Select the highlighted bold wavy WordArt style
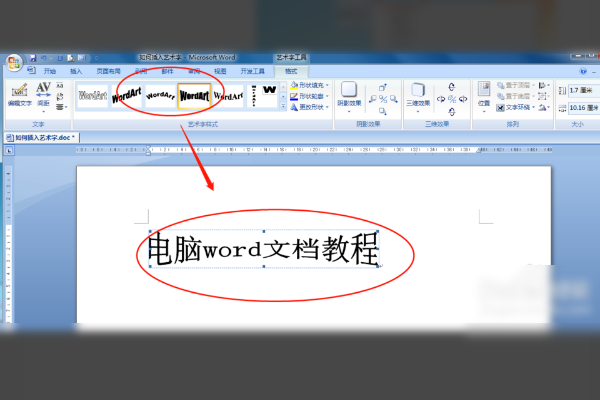This screenshot has width=600, height=400. click(x=194, y=96)
